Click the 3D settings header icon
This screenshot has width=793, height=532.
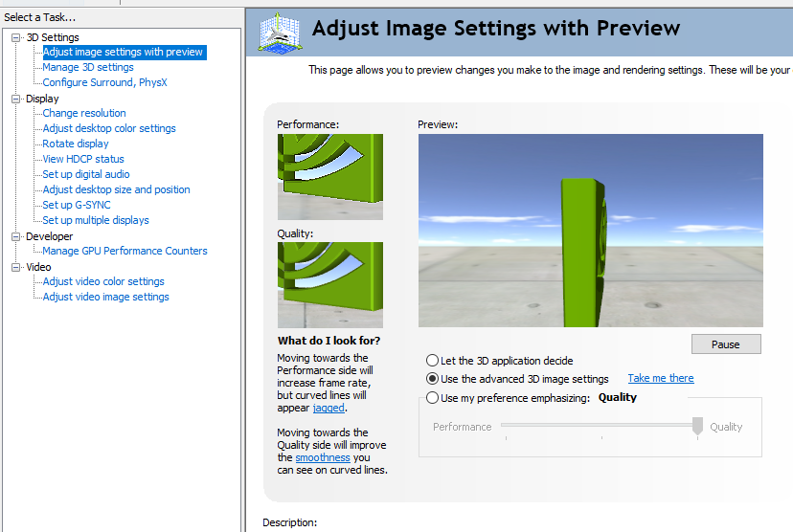[x=280, y=32]
